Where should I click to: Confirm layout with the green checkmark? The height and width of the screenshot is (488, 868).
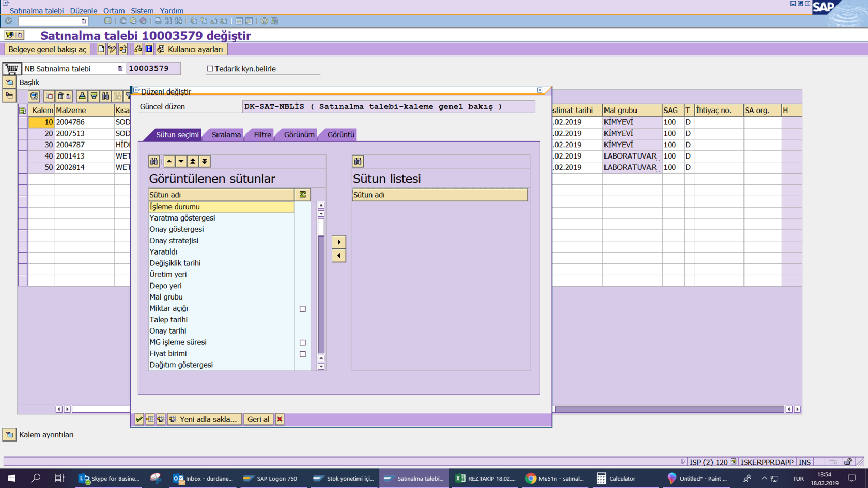pos(139,419)
